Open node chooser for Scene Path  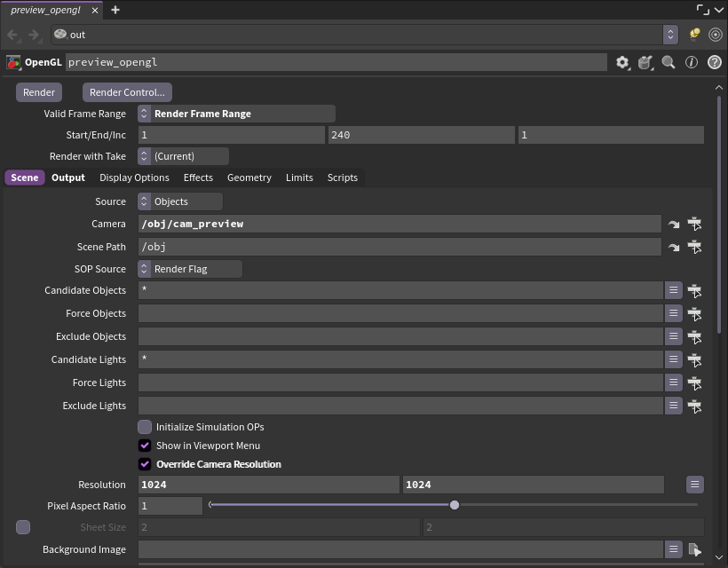pyautogui.click(x=694, y=247)
